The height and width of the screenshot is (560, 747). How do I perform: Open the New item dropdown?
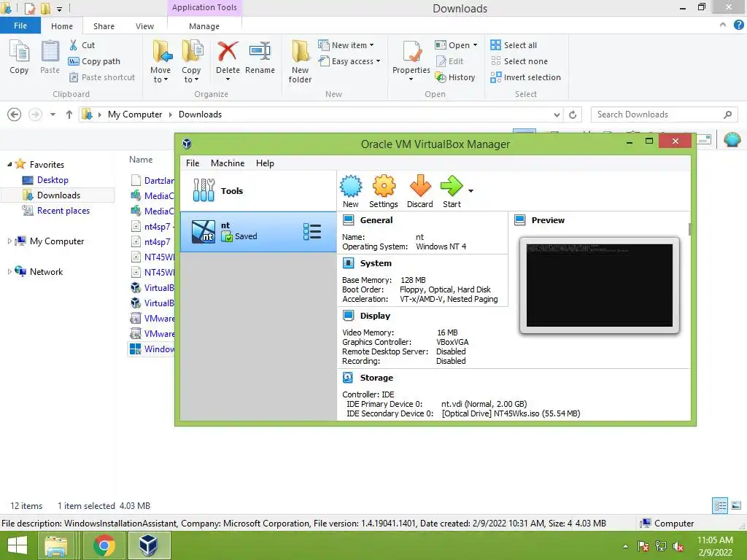pyautogui.click(x=347, y=45)
